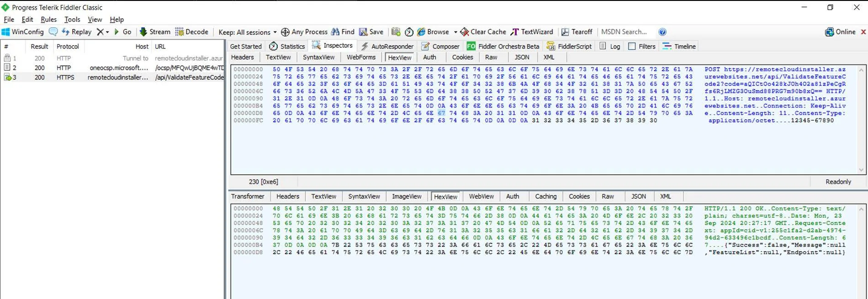Click the camera screenshot icon

coord(396,32)
